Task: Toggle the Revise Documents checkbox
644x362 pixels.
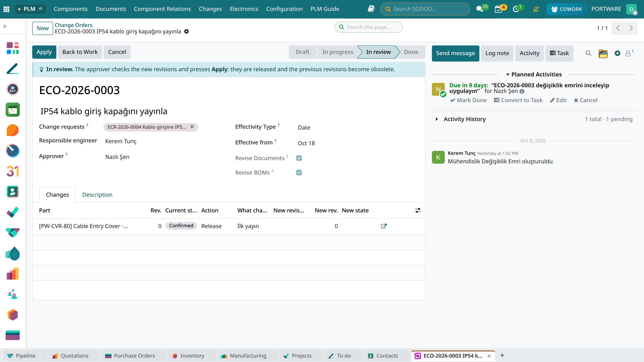Action: [299, 158]
